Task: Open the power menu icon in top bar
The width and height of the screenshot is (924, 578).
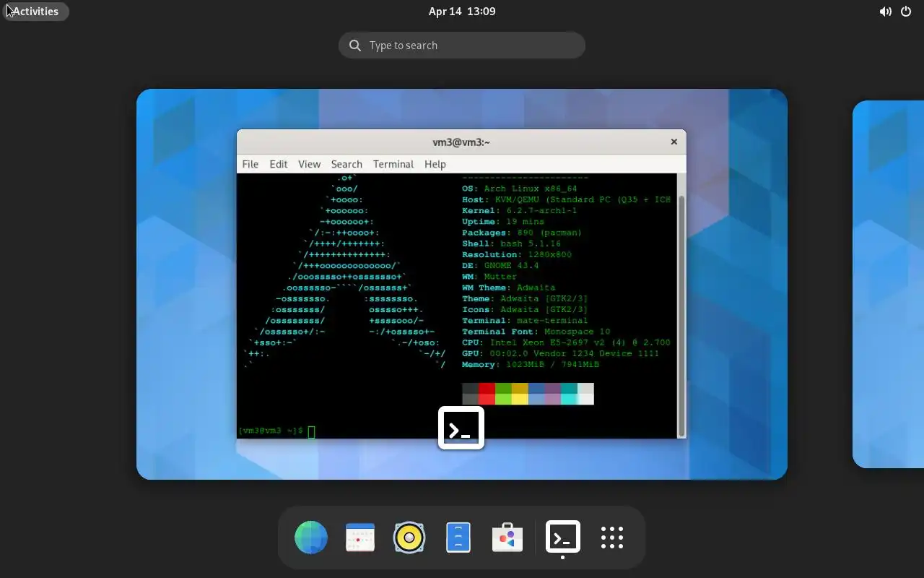Action: click(x=906, y=12)
